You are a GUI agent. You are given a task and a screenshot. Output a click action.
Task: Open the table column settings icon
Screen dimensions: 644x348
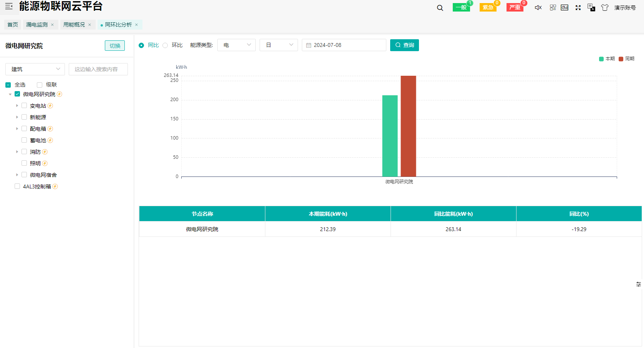click(639, 284)
